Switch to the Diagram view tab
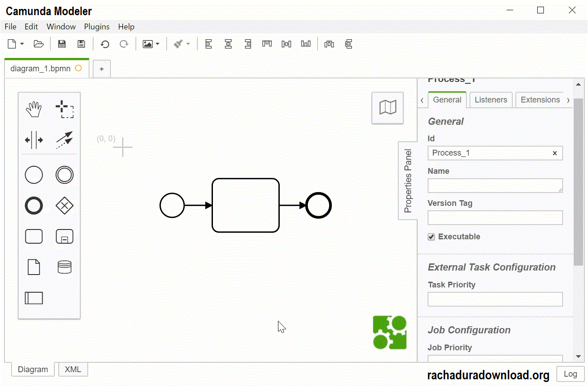Image resolution: width=588 pixels, height=386 pixels. pyautogui.click(x=33, y=369)
